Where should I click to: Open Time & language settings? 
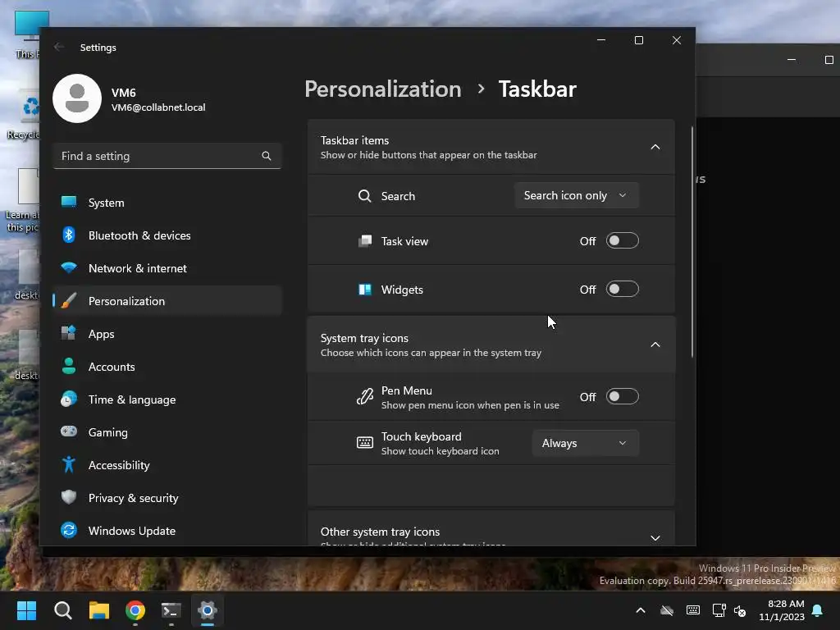(x=167, y=399)
